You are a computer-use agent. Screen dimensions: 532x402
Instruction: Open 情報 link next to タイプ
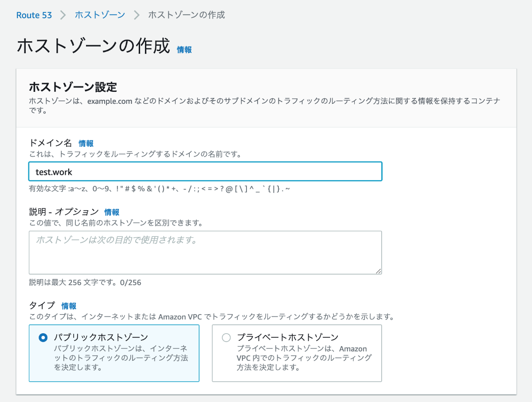pos(69,306)
